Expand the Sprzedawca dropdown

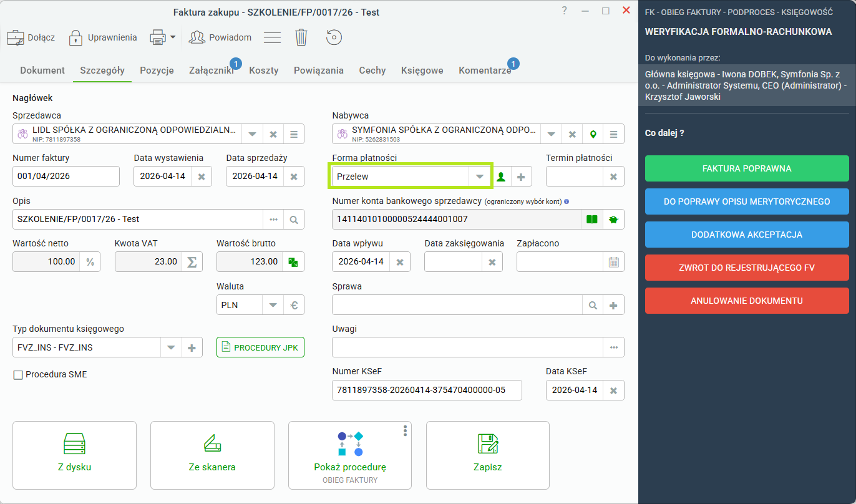click(x=252, y=134)
